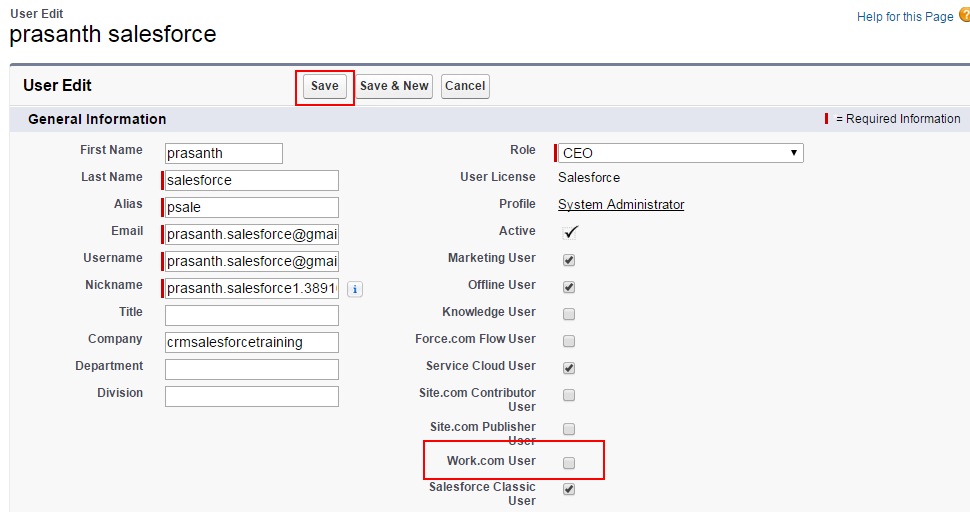Uncheck the Offline User checkbox
This screenshot has width=970, height=512.
click(569, 287)
